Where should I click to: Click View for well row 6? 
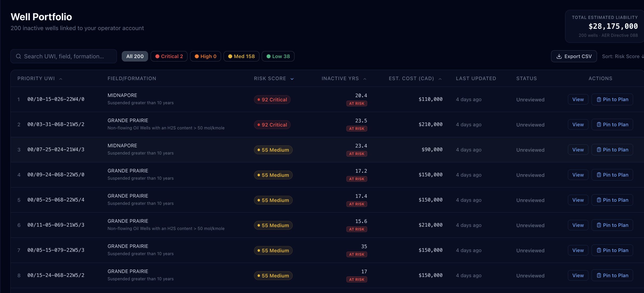(x=578, y=225)
